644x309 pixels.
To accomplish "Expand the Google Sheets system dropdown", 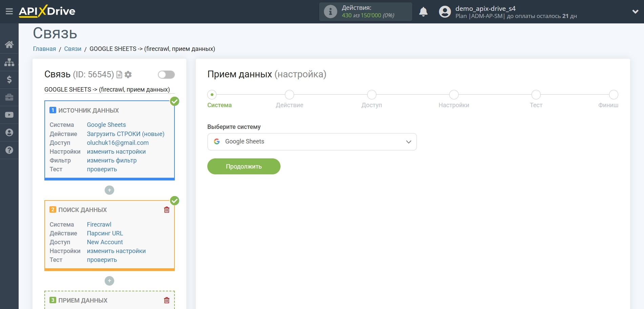I will click(312, 142).
